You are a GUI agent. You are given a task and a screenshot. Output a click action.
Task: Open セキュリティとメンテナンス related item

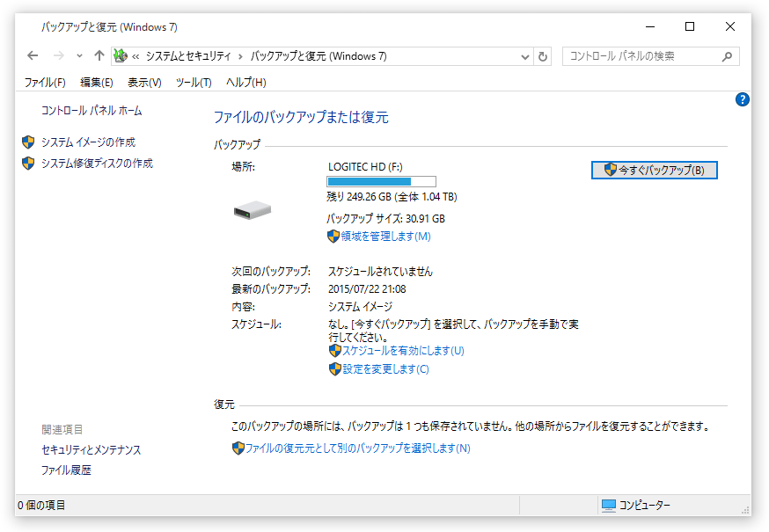point(92,449)
